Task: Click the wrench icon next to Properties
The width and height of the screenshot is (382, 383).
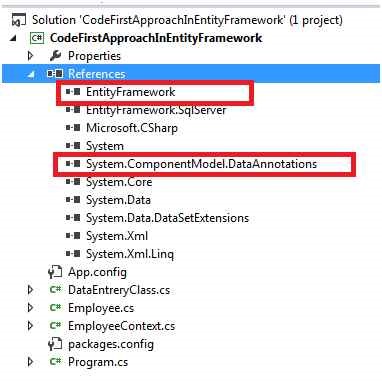Action: click(x=55, y=56)
